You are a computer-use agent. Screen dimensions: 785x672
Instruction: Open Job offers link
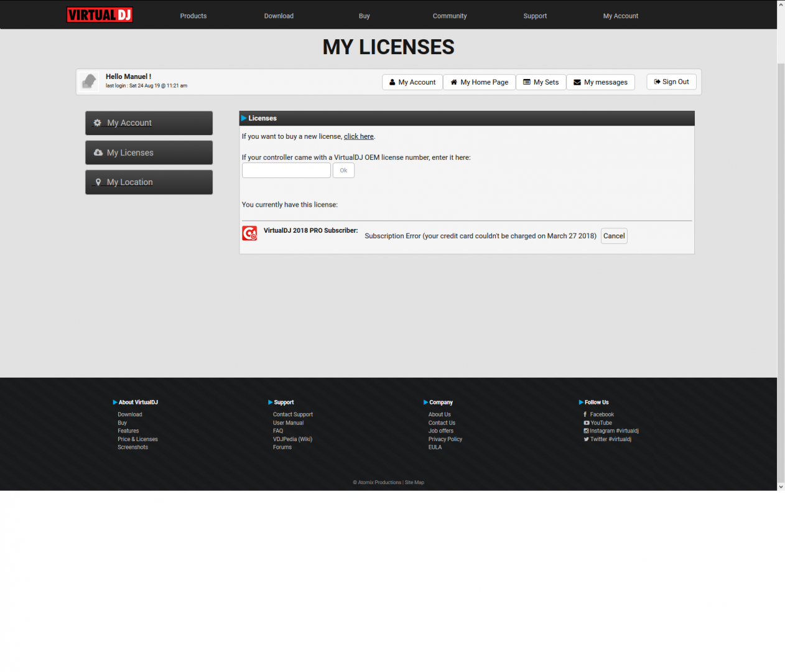click(441, 431)
